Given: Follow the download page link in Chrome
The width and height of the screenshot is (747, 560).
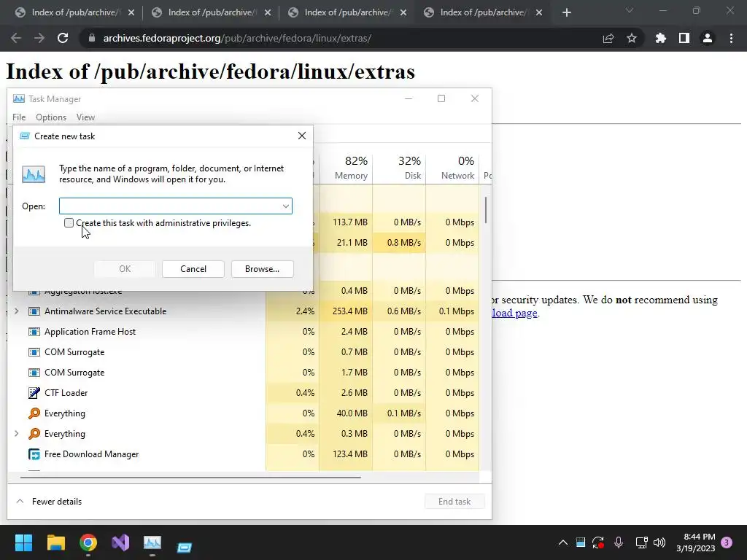Looking at the screenshot, I should pyautogui.click(x=514, y=313).
